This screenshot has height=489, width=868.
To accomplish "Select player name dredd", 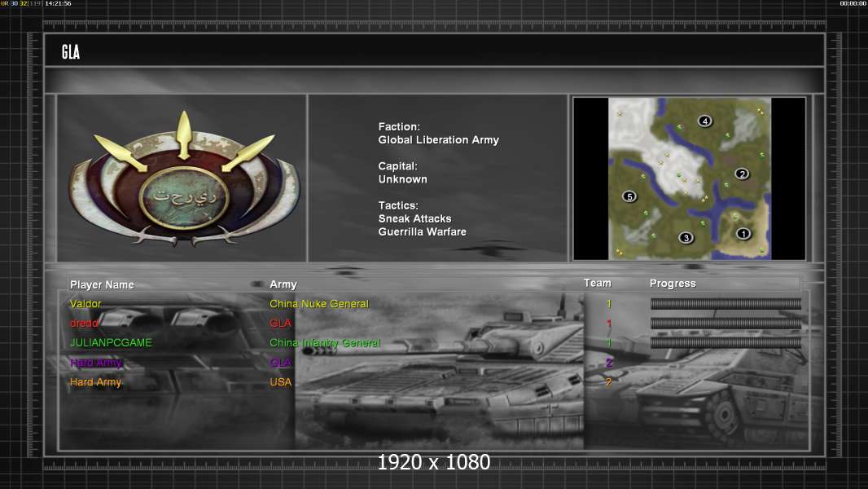I will [84, 323].
